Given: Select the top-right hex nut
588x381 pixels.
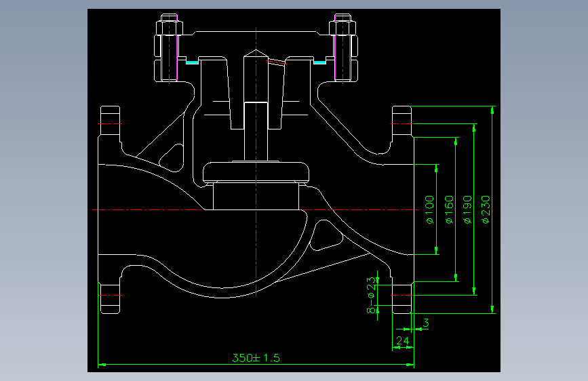Looking at the screenshot, I should pos(342,28).
